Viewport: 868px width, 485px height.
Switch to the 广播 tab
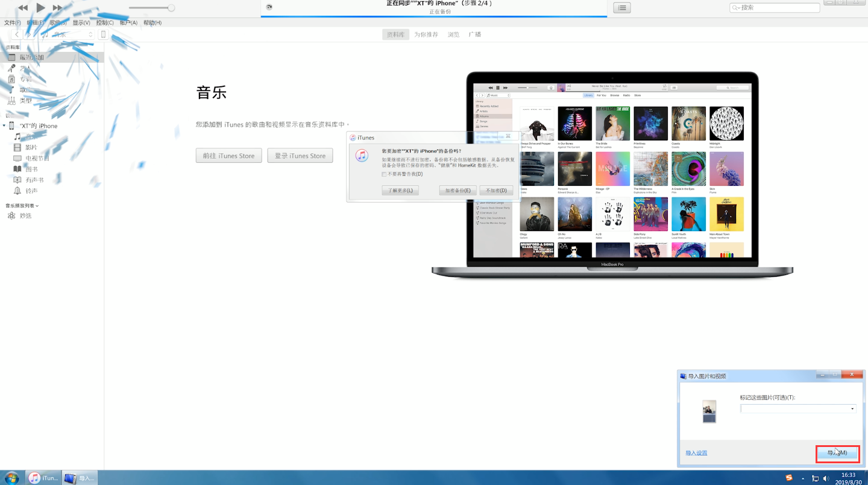click(x=475, y=34)
